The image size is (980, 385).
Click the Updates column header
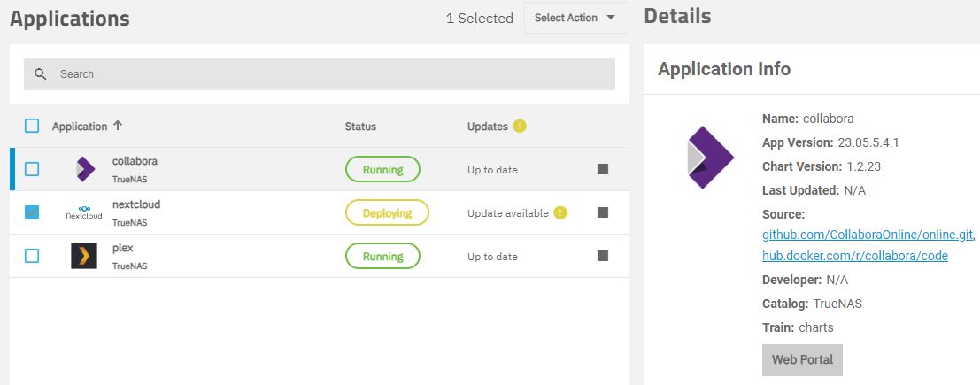click(487, 127)
